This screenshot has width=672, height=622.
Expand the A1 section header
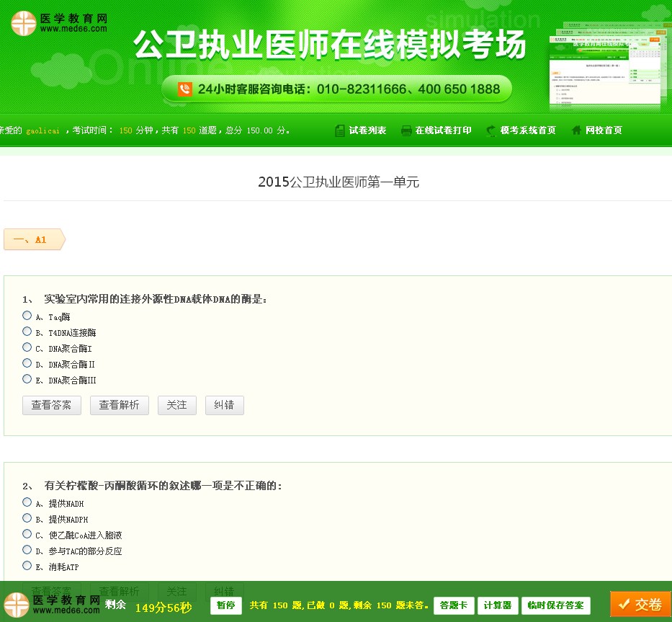click(x=32, y=239)
